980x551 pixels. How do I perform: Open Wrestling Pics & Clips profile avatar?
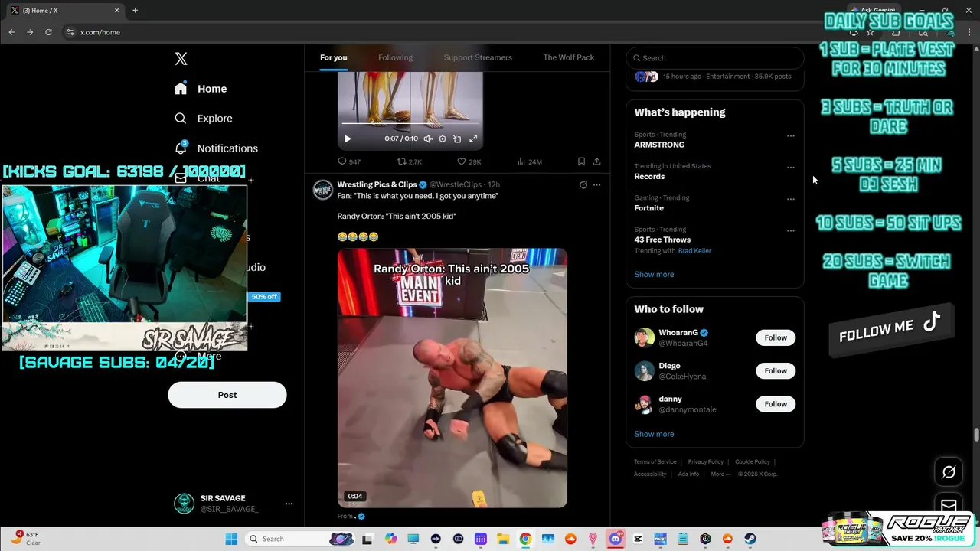point(323,189)
